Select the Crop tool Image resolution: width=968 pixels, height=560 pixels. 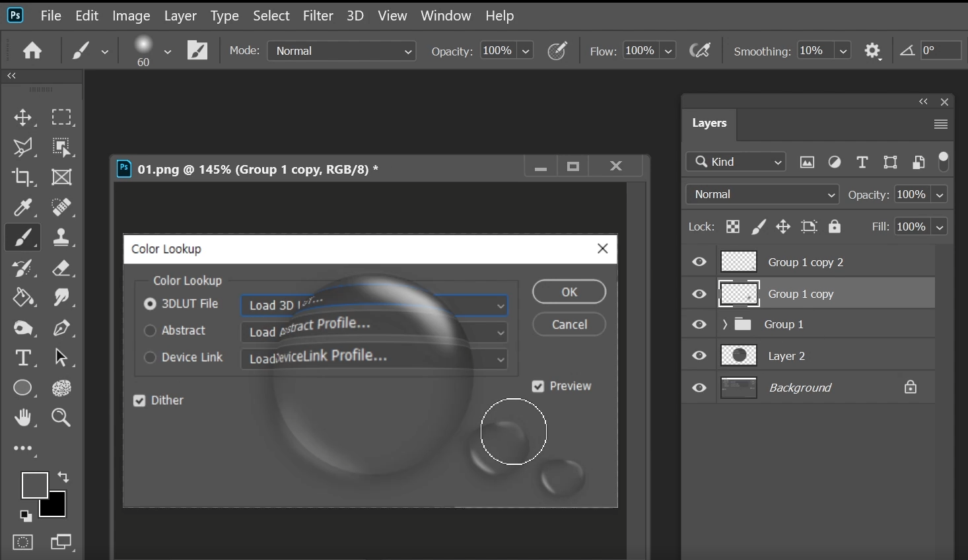pos(23,177)
